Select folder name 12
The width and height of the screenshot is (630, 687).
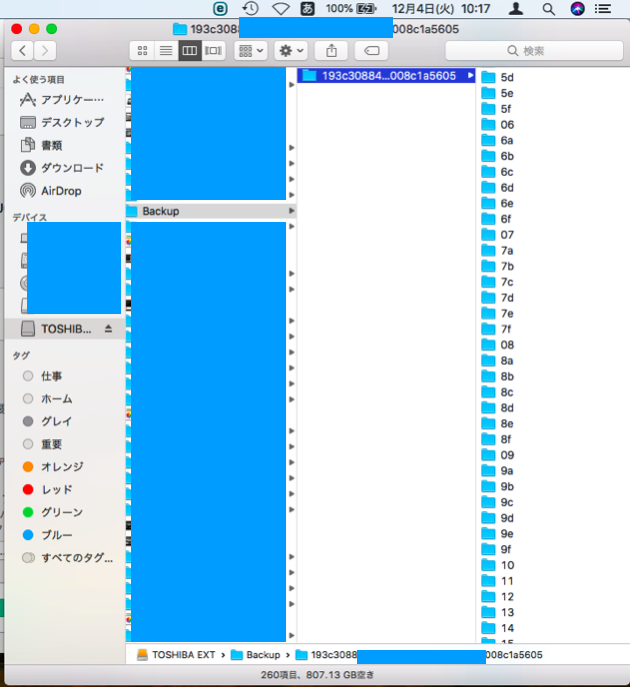(x=507, y=597)
